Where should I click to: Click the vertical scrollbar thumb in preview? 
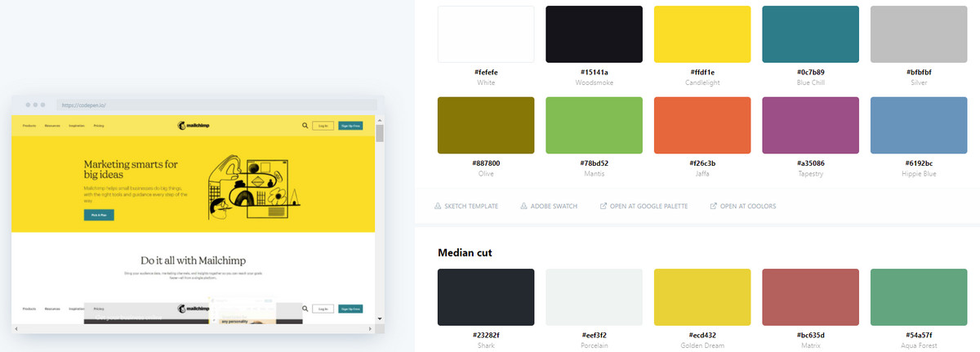[x=379, y=132]
